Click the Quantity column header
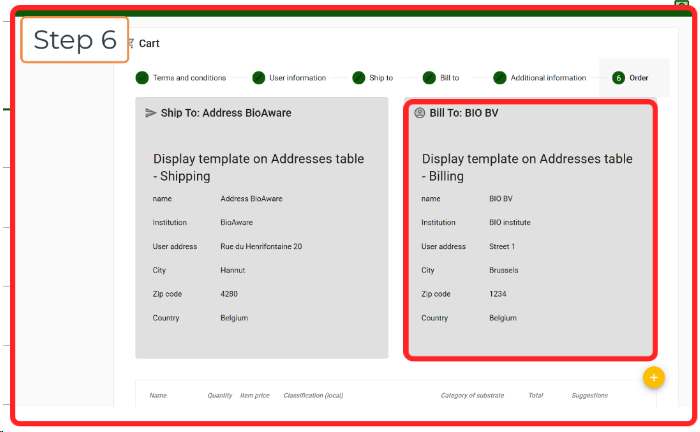This screenshot has width=700, height=432. click(220, 395)
